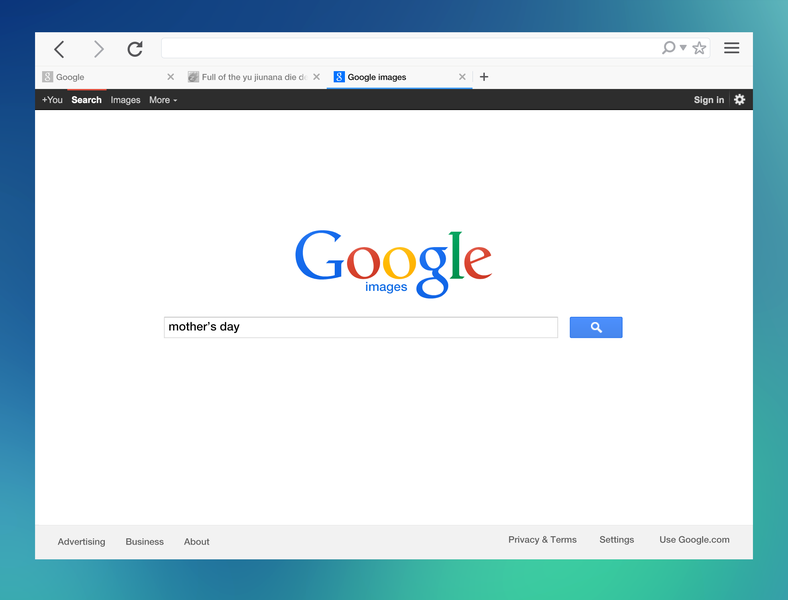Select Search in the black navigation bar
The width and height of the screenshot is (788, 600).
point(86,100)
